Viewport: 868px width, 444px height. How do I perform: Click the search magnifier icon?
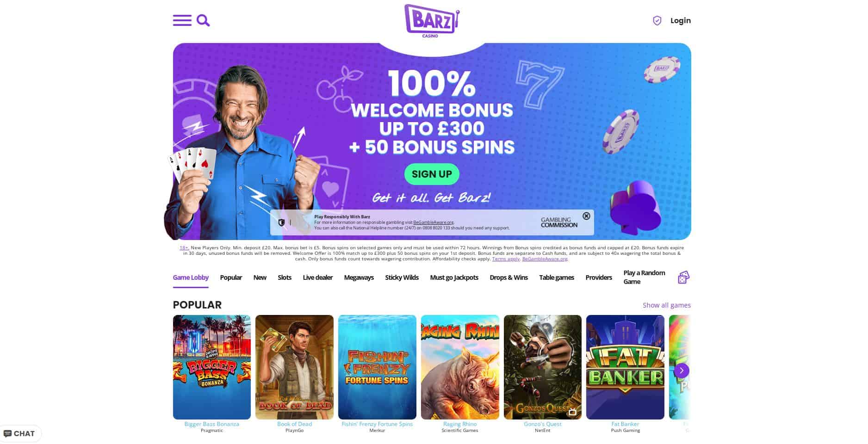click(203, 20)
